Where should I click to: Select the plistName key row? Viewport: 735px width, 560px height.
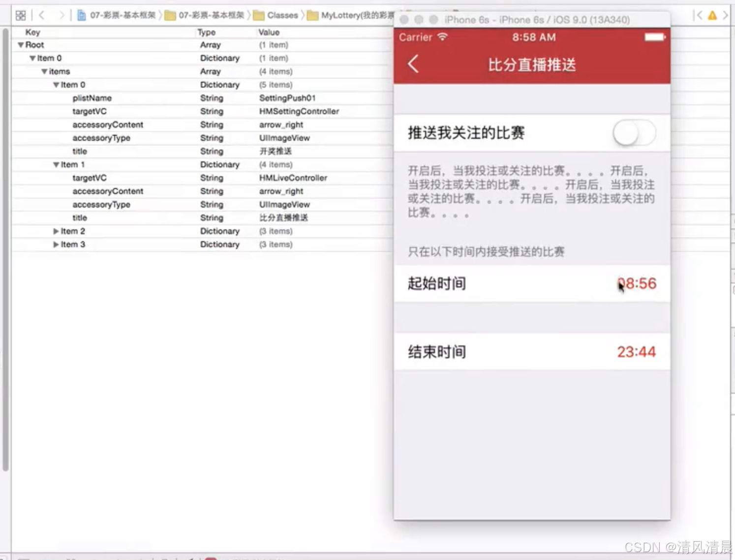click(x=92, y=98)
